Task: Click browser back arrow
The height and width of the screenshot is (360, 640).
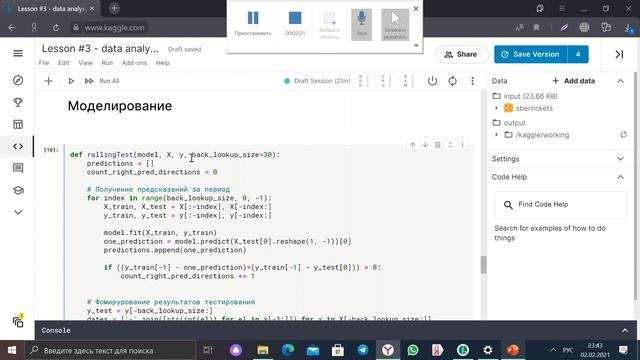Action: [x=12, y=28]
